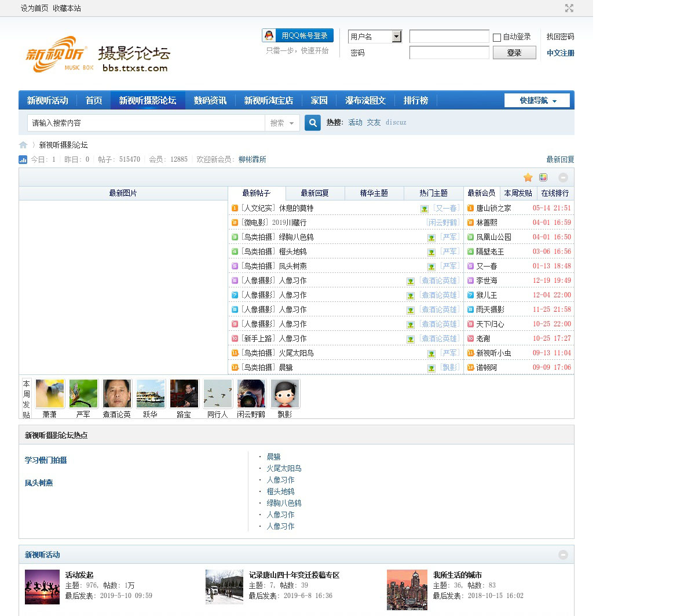Open the 用户名 login type dropdown
The height and width of the screenshot is (616, 695).
[x=396, y=37]
